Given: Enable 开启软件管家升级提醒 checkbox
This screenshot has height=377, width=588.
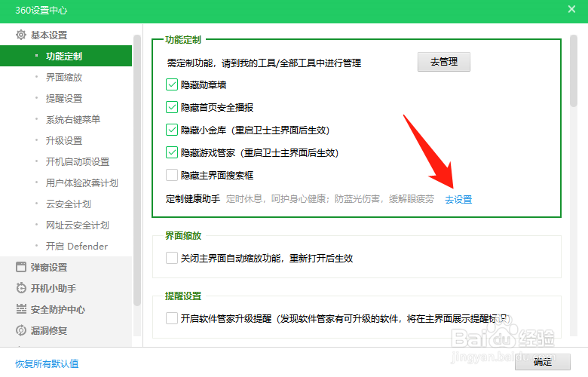Looking at the screenshot, I should tap(172, 318).
